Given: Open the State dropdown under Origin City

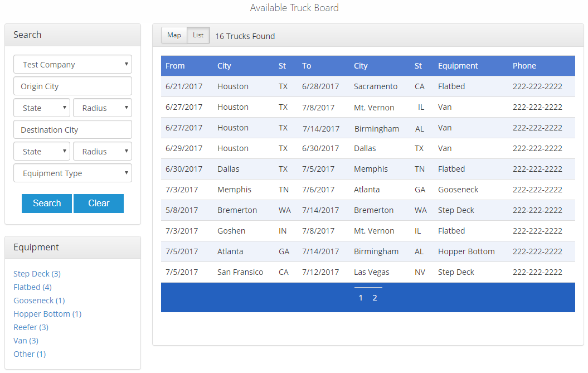Looking at the screenshot, I should tap(42, 108).
